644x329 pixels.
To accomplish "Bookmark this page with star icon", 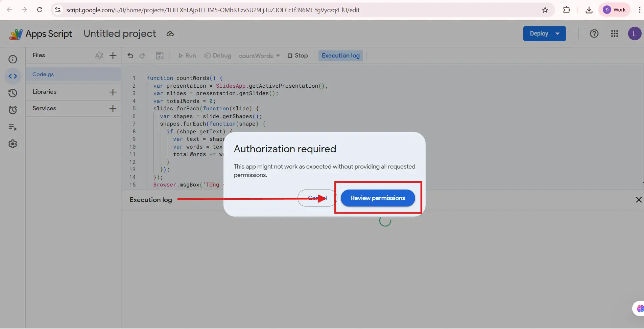I will 545,10.
